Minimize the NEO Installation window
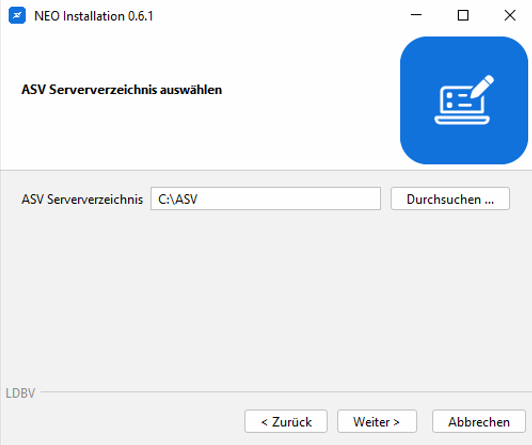The height and width of the screenshot is (445, 532). click(x=416, y=15)
